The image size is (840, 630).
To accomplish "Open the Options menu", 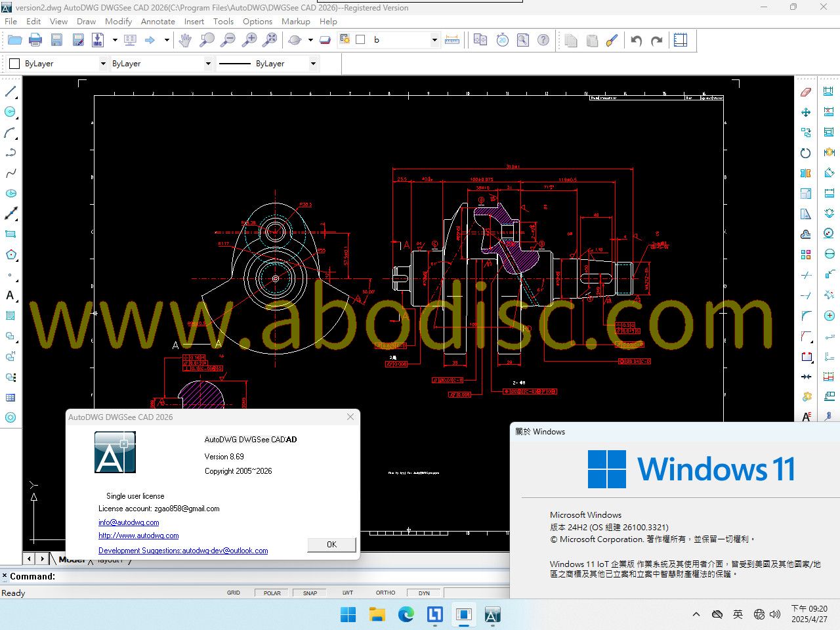I will point(257,21).
